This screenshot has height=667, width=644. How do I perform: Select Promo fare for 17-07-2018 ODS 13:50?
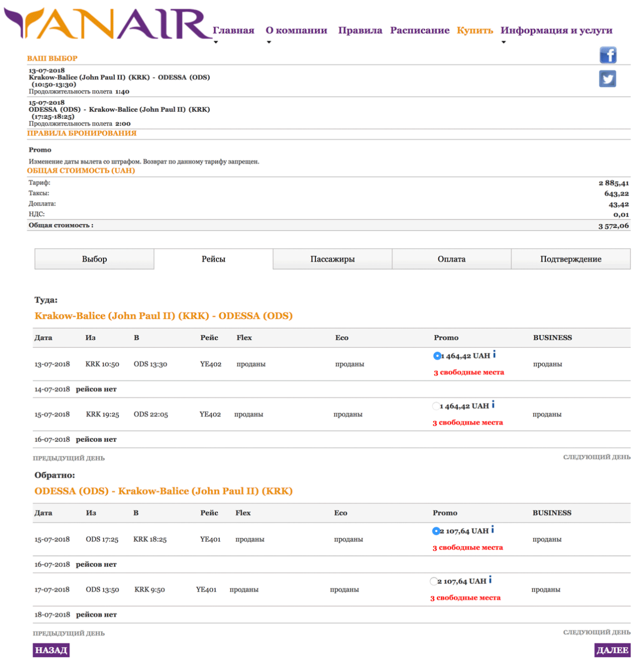433,581
